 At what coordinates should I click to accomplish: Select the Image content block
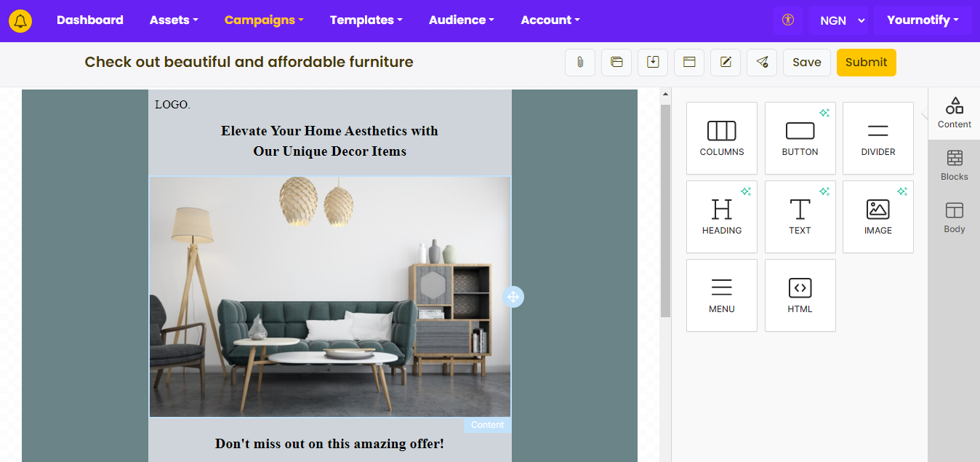(878, 217)
